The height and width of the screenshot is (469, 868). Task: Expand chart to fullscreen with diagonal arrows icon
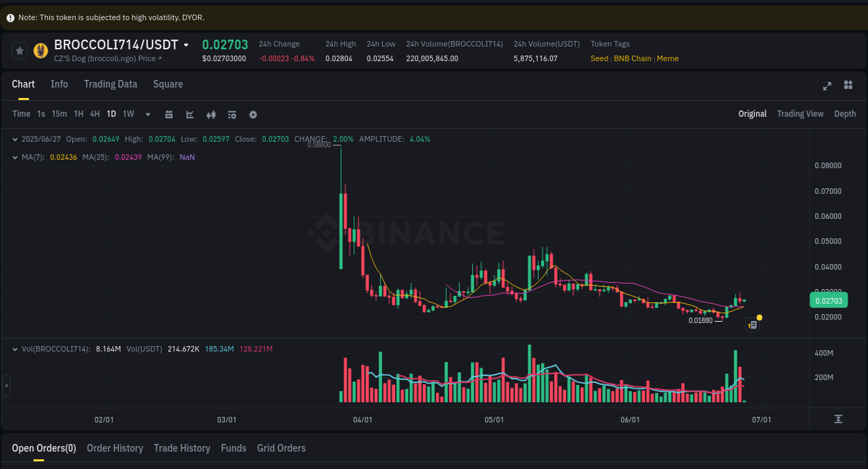[827, 86]
